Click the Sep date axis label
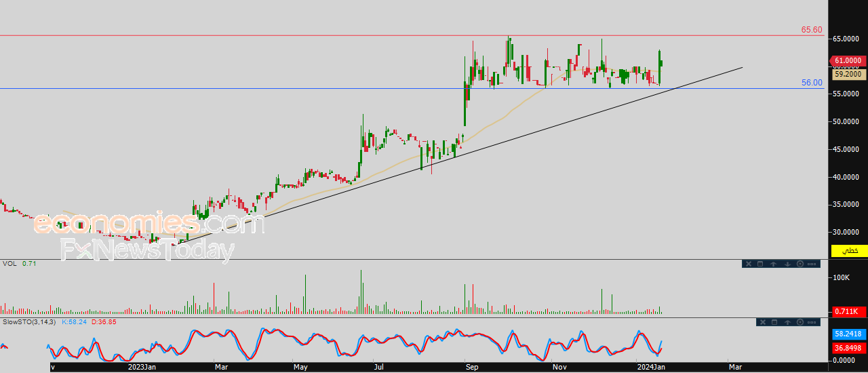The height and width of the screenshot is (373, 868). pyautogui.click(x=472, y=367)
